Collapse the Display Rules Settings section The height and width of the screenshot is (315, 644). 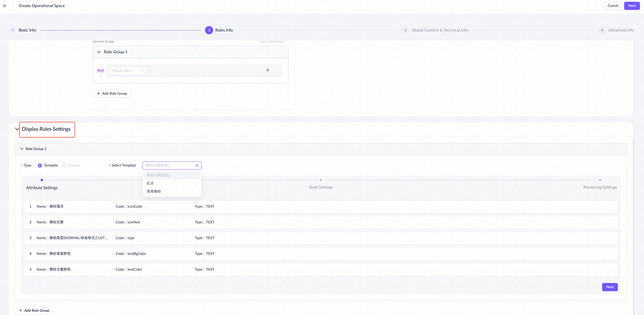[17, 129]
